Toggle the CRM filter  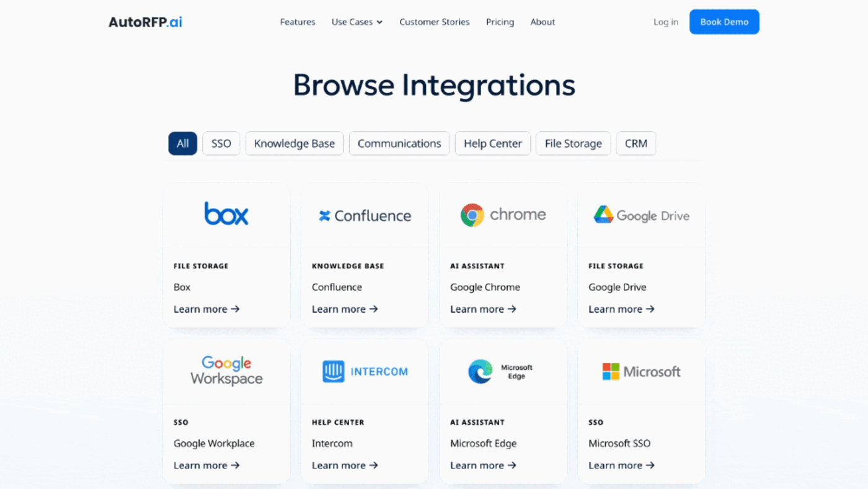[x=635, y=143]
